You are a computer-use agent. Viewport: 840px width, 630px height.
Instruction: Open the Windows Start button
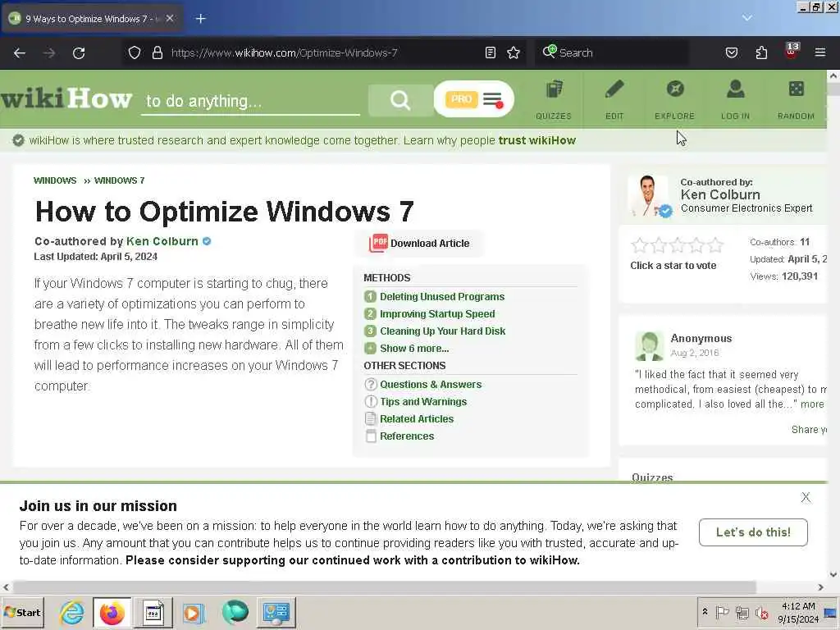click(x=22, y=613)
